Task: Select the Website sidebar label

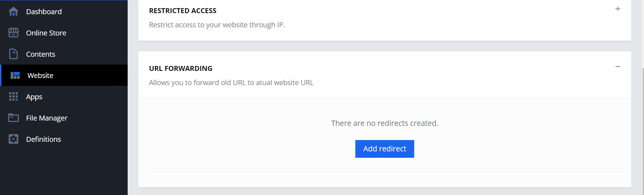Action: [40, 76]
